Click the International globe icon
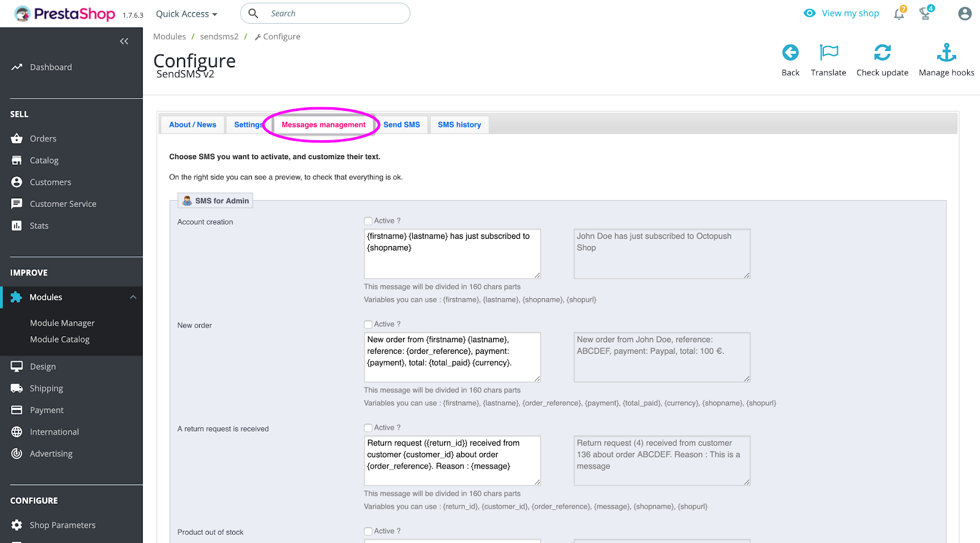Viewport: 980px width, 543px height. [x=17, y=432]
